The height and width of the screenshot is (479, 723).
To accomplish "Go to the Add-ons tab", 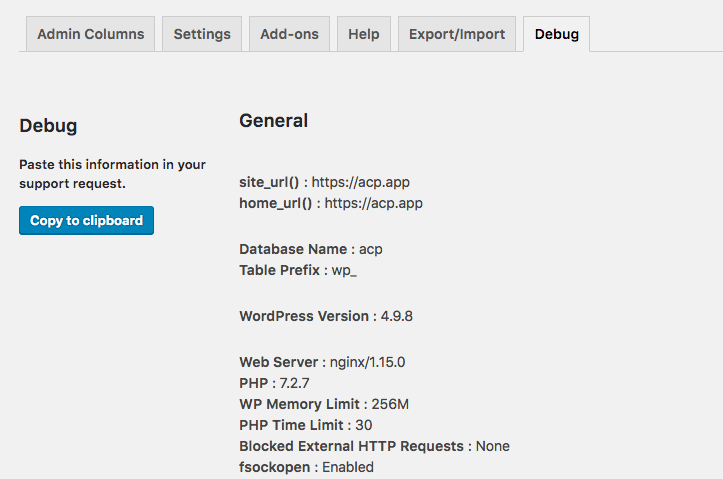I will [289, 34].
